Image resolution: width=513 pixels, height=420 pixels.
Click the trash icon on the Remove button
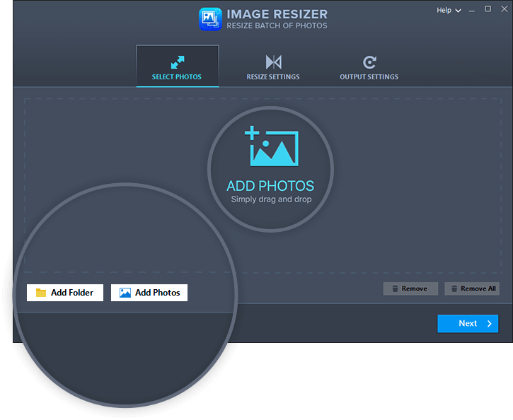[x=393, y=288]
